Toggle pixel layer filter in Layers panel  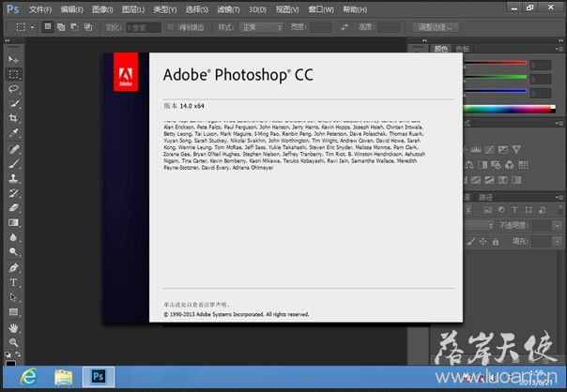pyautogui.click(x=488, y=210)
